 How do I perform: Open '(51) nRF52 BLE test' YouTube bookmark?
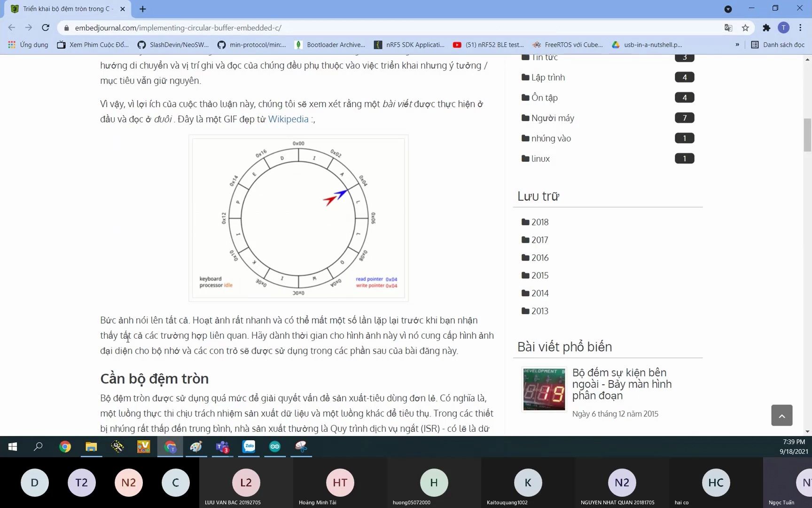click(x=488, y=45)
